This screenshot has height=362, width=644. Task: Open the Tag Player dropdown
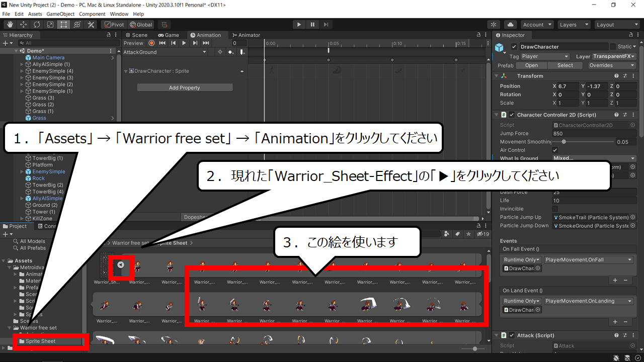click(545, 56)
